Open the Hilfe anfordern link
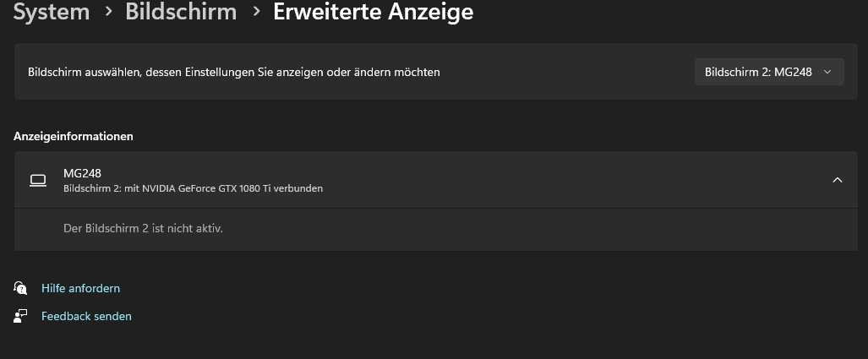The image size is (868, 359). tap(80, 288)
